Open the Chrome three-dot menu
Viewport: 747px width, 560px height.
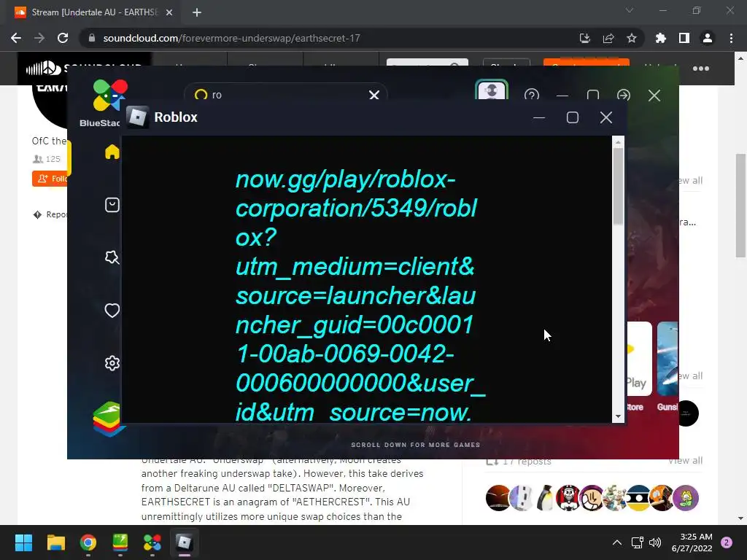click(x=731, y=38)
